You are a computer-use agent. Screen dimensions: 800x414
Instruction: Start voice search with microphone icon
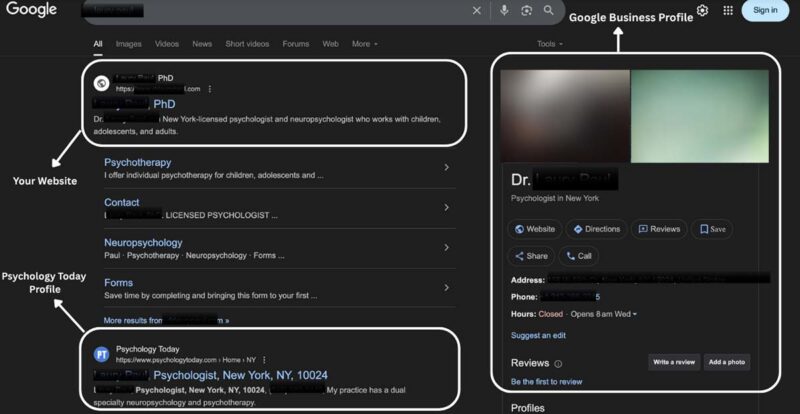coord(504,10)
